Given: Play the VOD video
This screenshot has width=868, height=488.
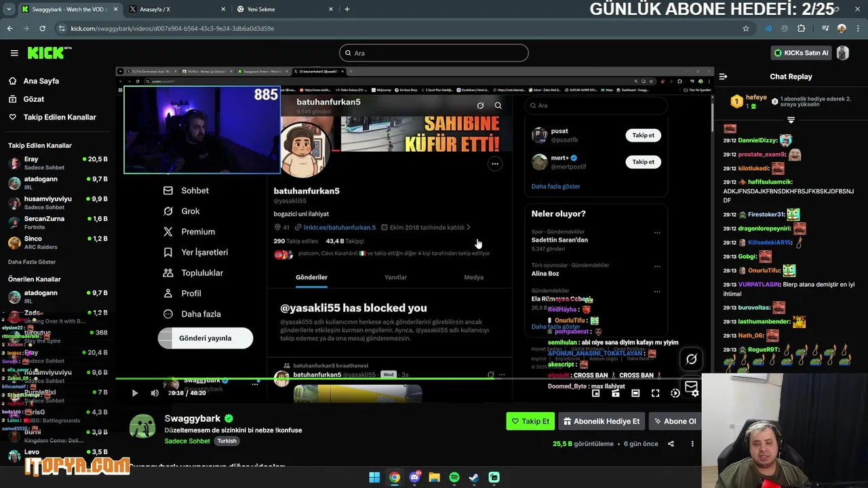Looking at the screenshot, I should [x=135, y=393].
